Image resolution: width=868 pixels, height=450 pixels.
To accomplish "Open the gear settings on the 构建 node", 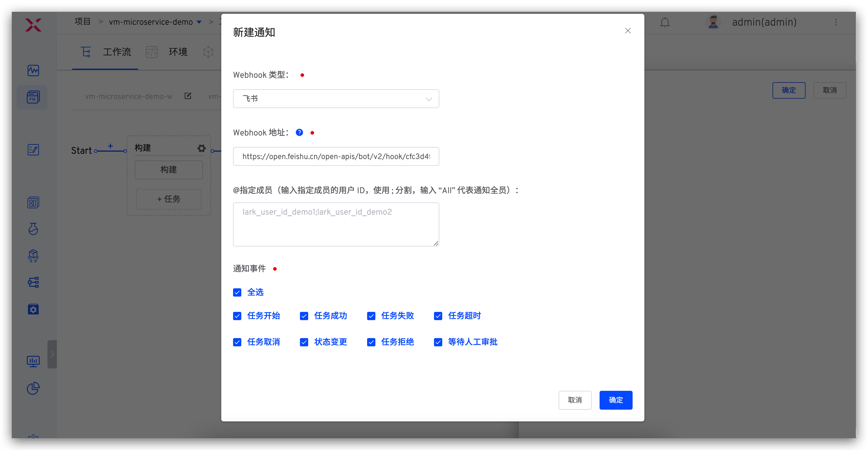I will point(201,148).
